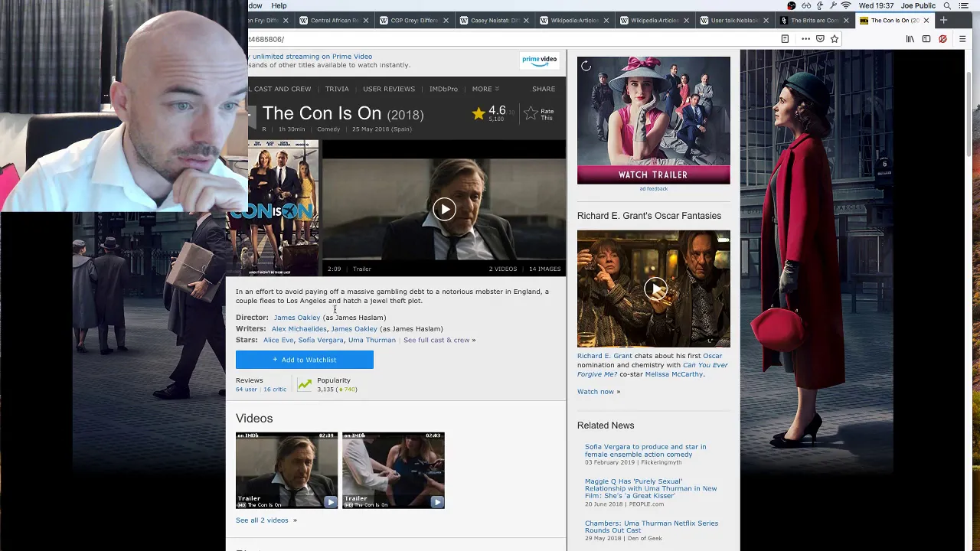Open the Prime Video logo link

[x=539, y=60]
